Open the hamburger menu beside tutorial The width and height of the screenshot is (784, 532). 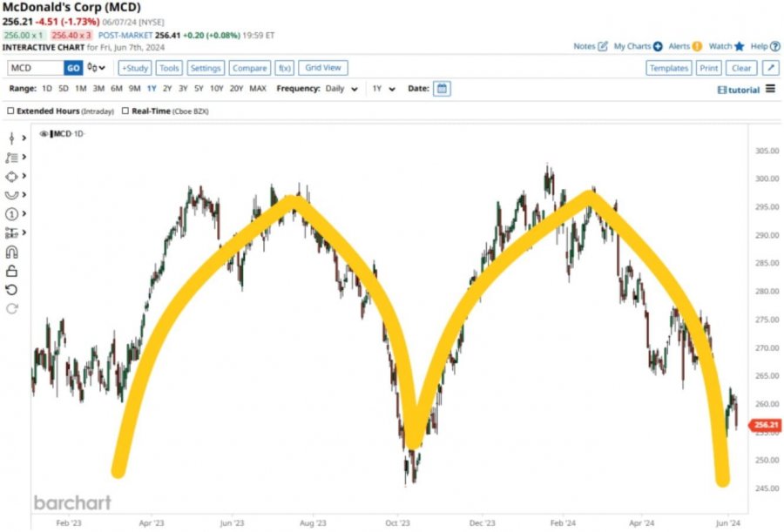click(x=771, y=89)
